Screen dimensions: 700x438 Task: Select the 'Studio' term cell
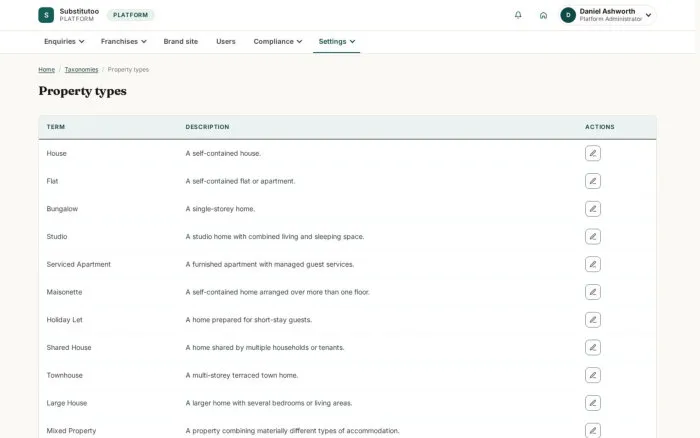(x=57, y=236)
